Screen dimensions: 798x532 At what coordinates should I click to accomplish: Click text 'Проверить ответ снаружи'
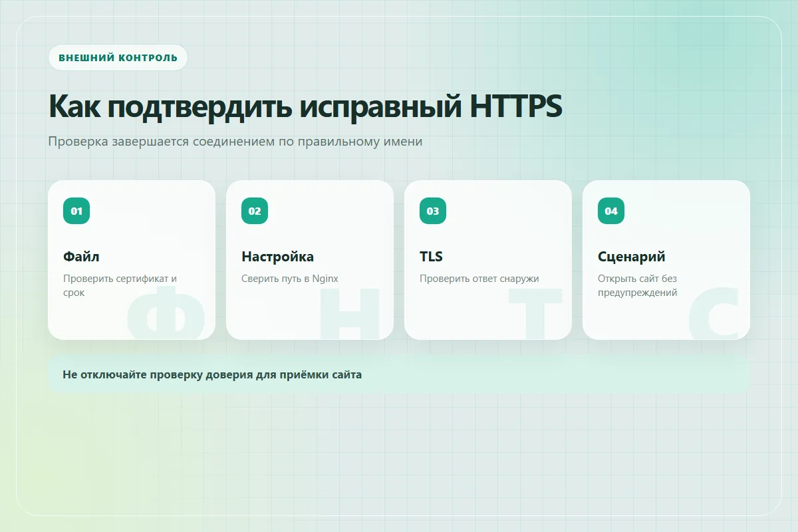pyautogui.click(x=479, y=279)
